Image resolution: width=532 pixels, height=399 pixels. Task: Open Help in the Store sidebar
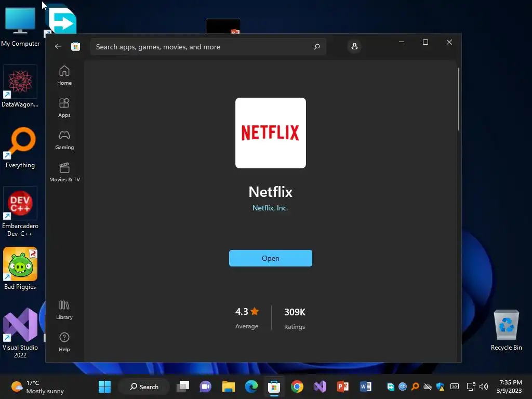64,342
